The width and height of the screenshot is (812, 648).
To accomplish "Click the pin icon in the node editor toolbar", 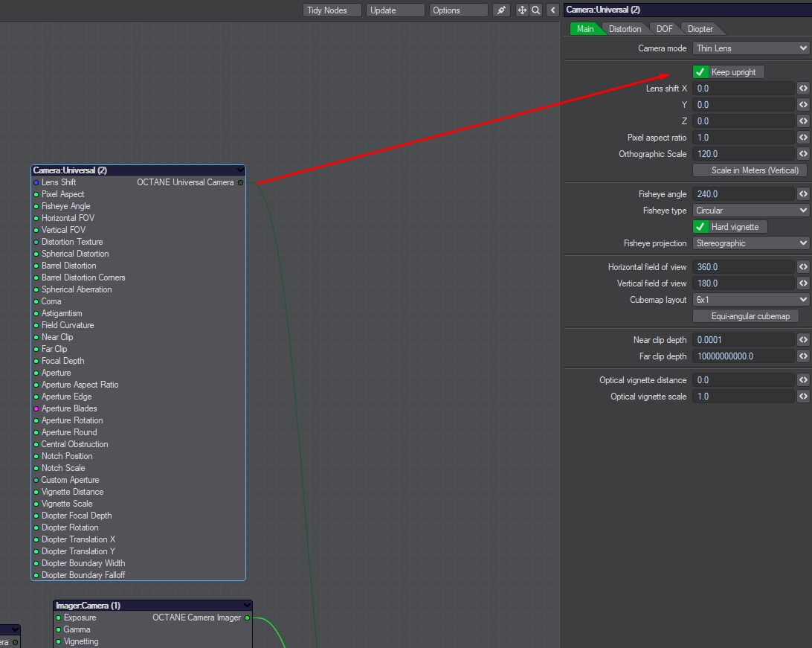I will (x=501, y=10).
